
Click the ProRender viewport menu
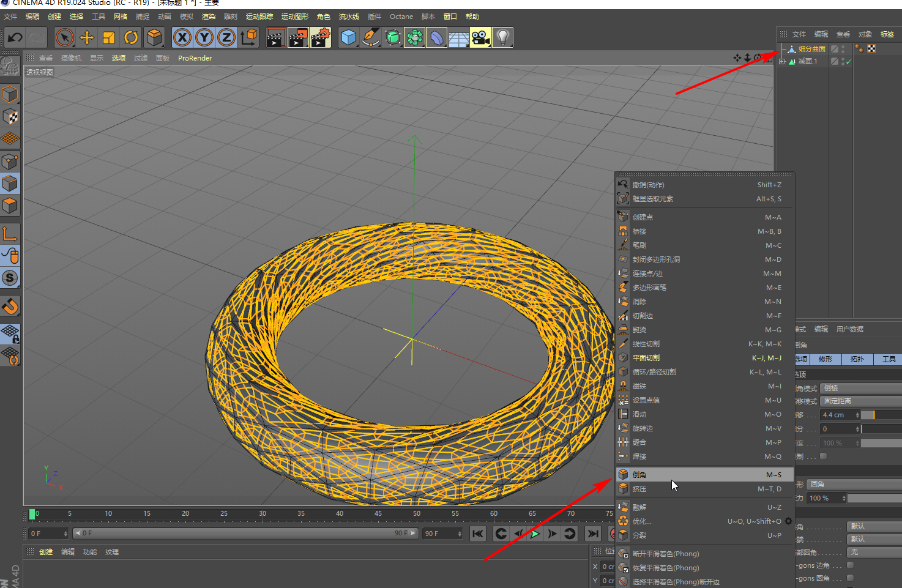point(195,58)
